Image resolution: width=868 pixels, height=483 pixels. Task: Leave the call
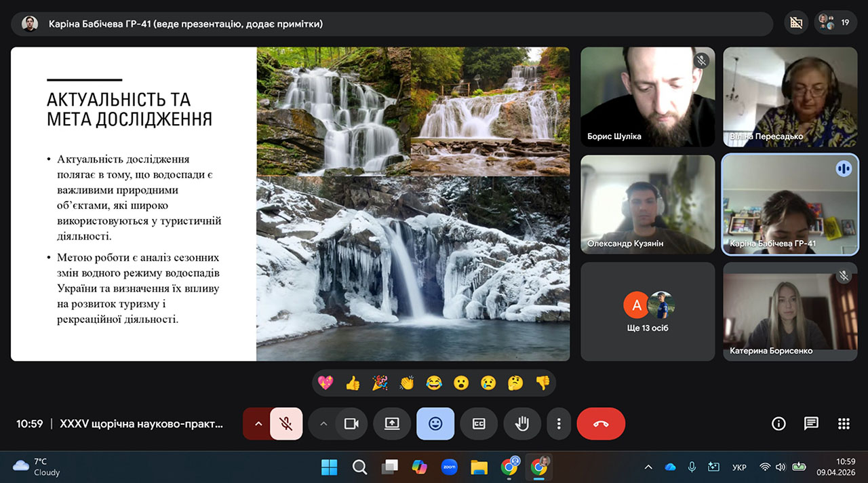(601, 424)
